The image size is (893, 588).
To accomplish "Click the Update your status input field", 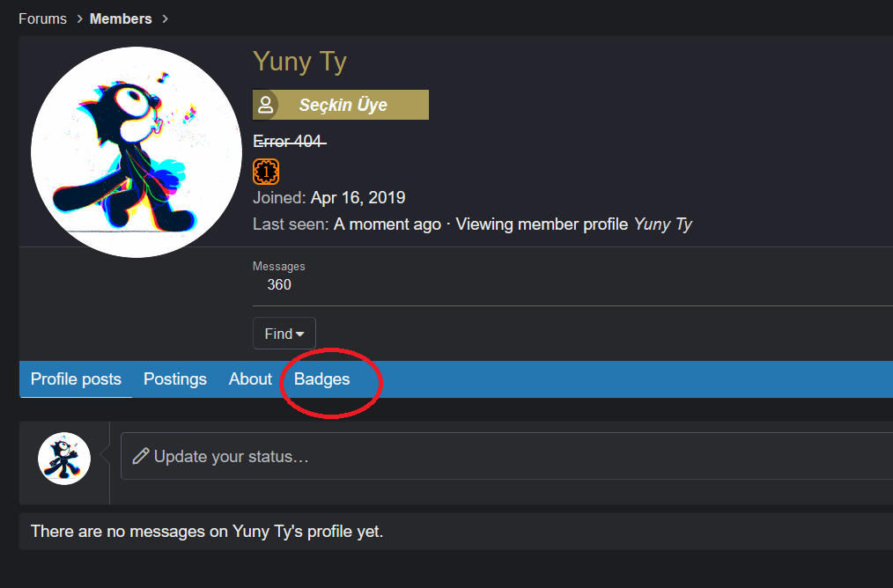I will coord(507,456).
